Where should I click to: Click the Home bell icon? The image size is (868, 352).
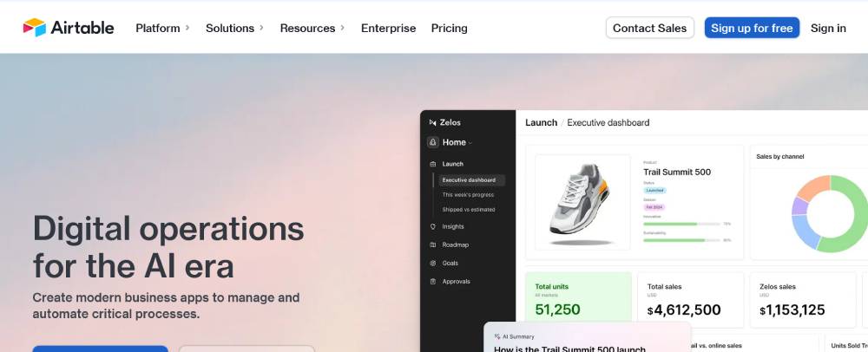433,142
